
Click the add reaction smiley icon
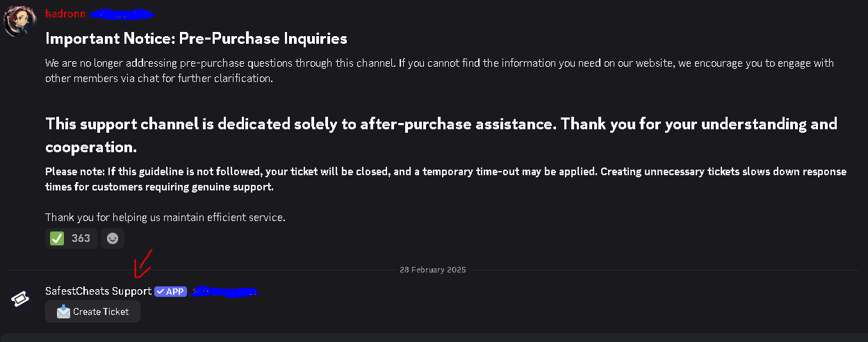click(113, 238)
